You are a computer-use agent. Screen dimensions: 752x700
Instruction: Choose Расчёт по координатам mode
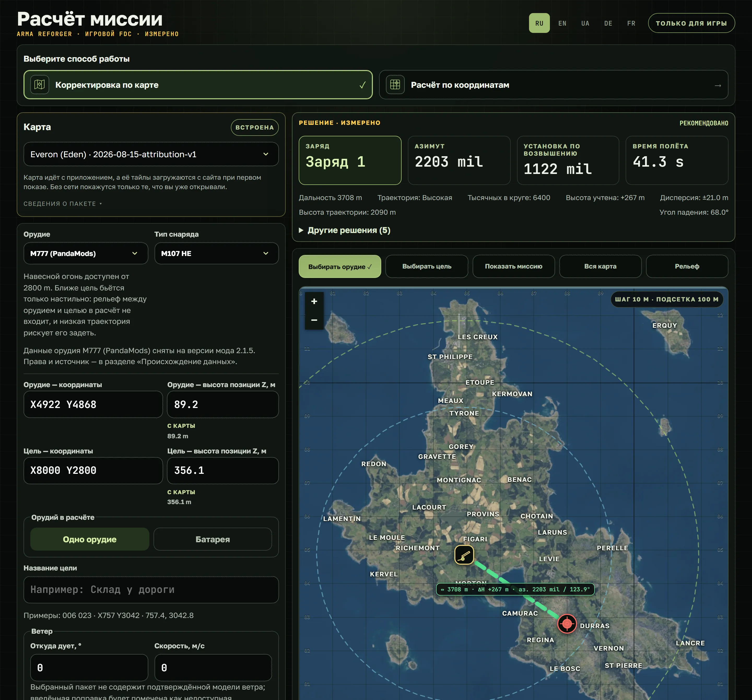click(553, 85)
